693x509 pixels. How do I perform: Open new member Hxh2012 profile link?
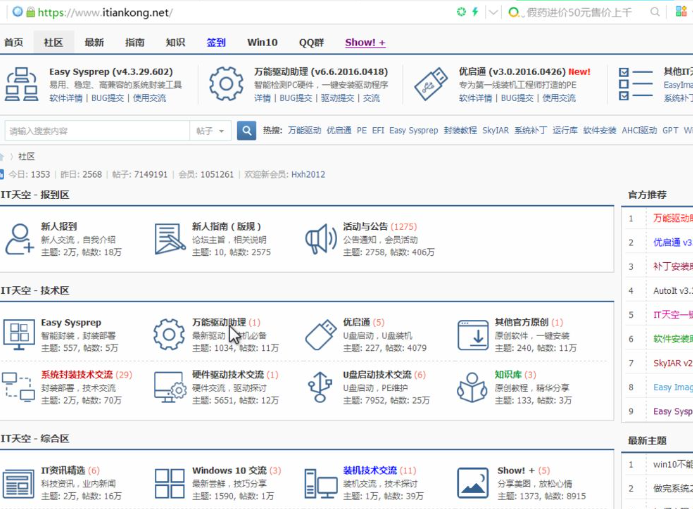[x=308, y=174]
